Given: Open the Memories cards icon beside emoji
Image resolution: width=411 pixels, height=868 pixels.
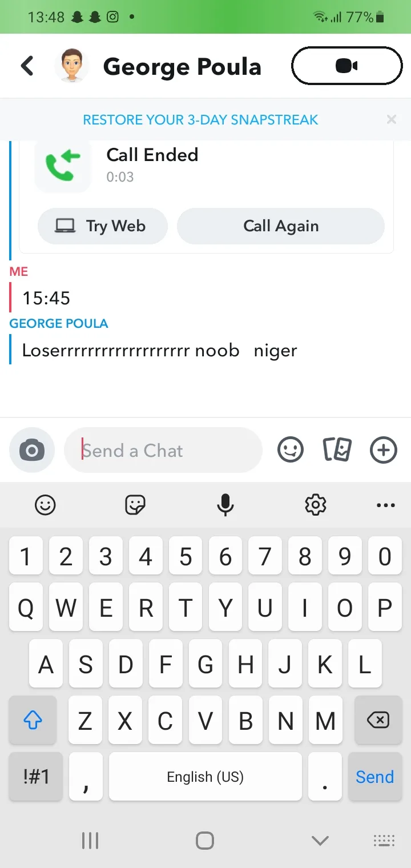Looking at the screenshot, I should coord(337,451).
